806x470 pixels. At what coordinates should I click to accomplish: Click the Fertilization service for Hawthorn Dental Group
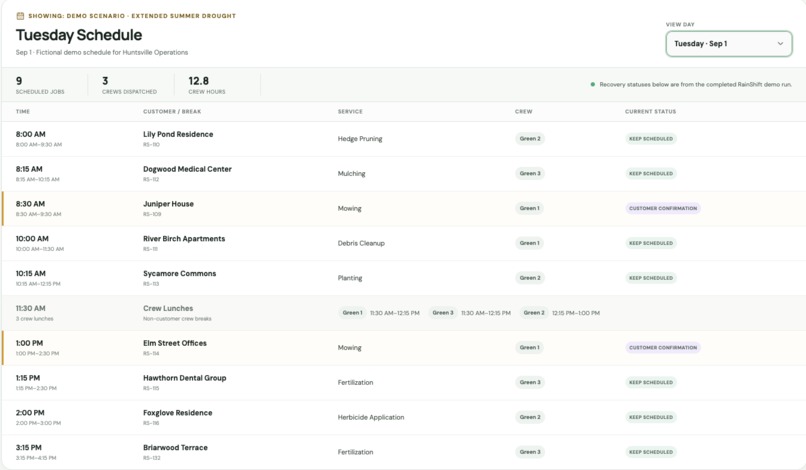pyautogui.click(x=355, y=383)
